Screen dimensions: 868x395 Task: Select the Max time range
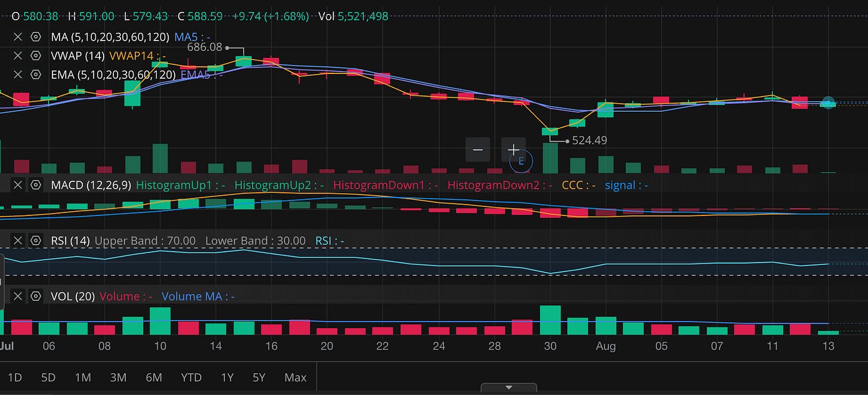[295, 377]
